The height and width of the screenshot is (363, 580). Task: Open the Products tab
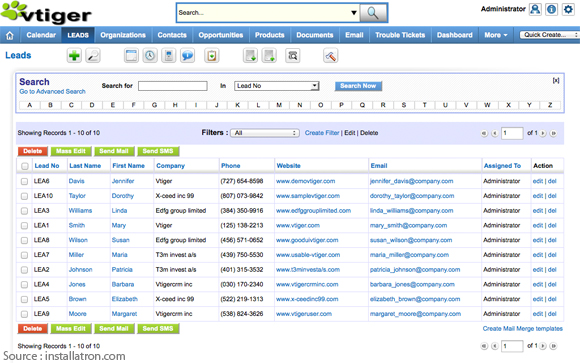[x=270, y=35]
